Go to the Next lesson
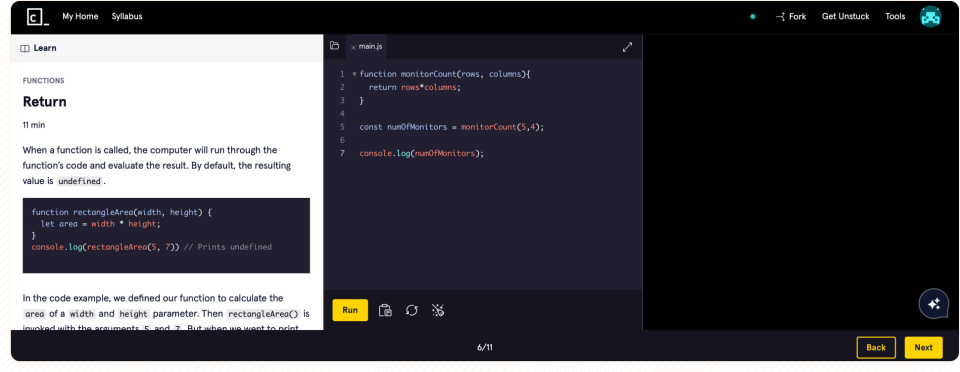 click(923, 348)
